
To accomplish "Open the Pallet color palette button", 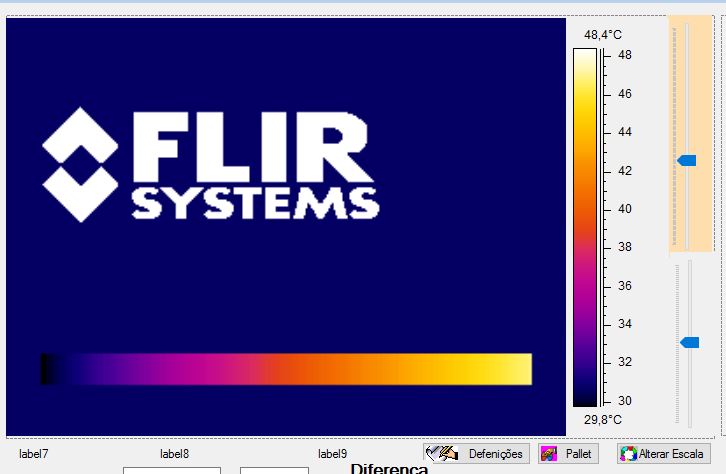I will point(569,454).
